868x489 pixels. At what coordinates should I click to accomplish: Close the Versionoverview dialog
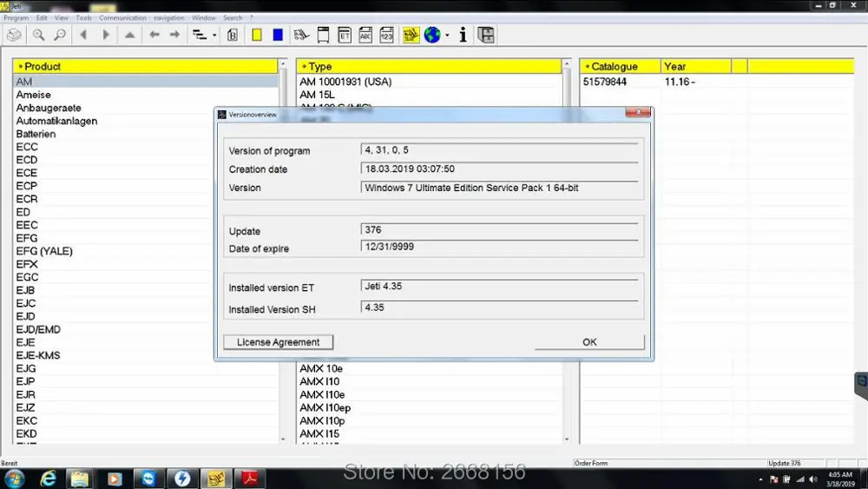pyautogui.click(x=638, y=112)
